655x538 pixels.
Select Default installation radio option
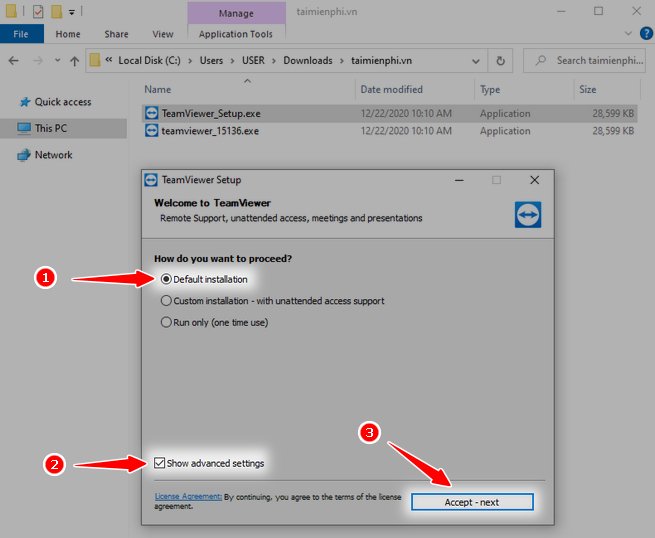(x=204, y=279)
